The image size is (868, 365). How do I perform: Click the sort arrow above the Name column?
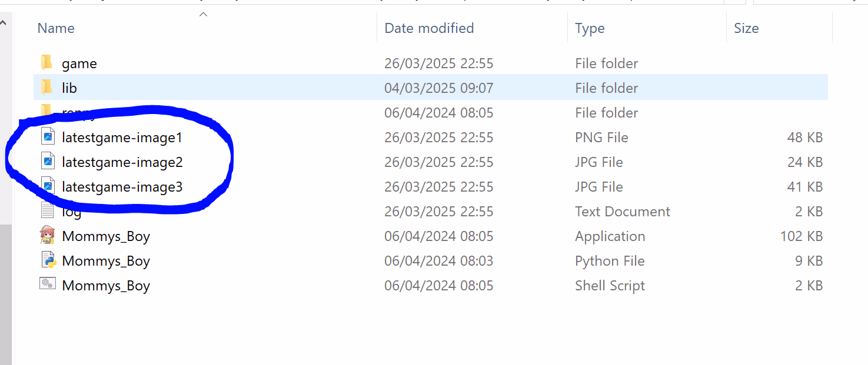click(x=204, y=14)
